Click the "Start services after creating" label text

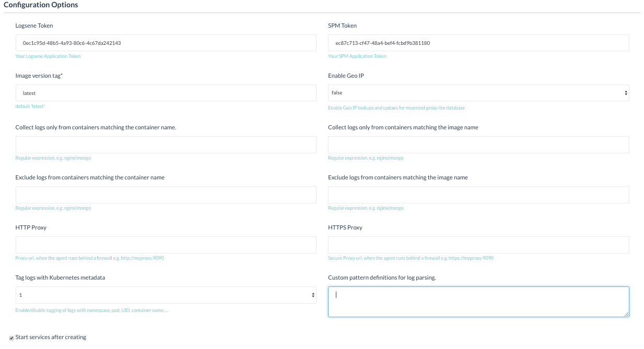pyautogui.click(x=51, y=337)
